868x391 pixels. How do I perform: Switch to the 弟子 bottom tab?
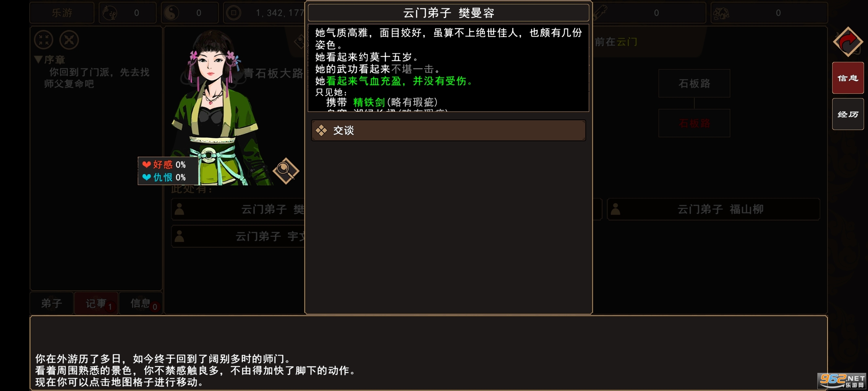click(52, 303)
